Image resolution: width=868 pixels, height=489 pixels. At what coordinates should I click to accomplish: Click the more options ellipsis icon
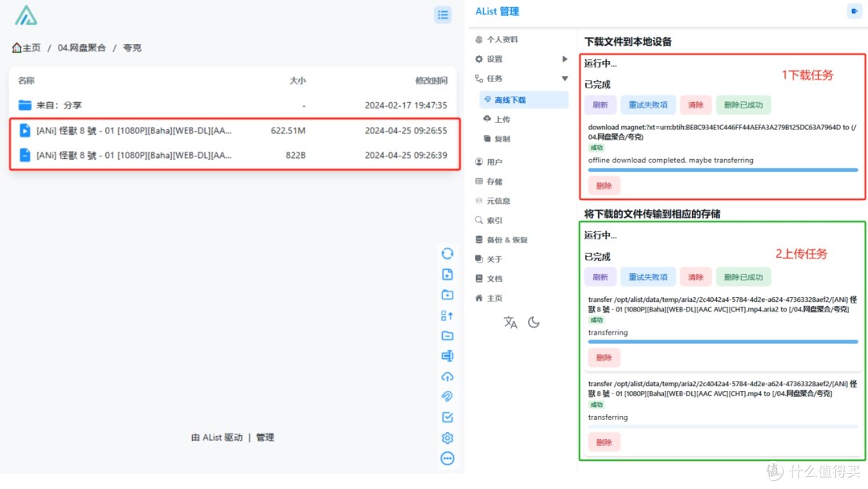(x=448, y=458)
